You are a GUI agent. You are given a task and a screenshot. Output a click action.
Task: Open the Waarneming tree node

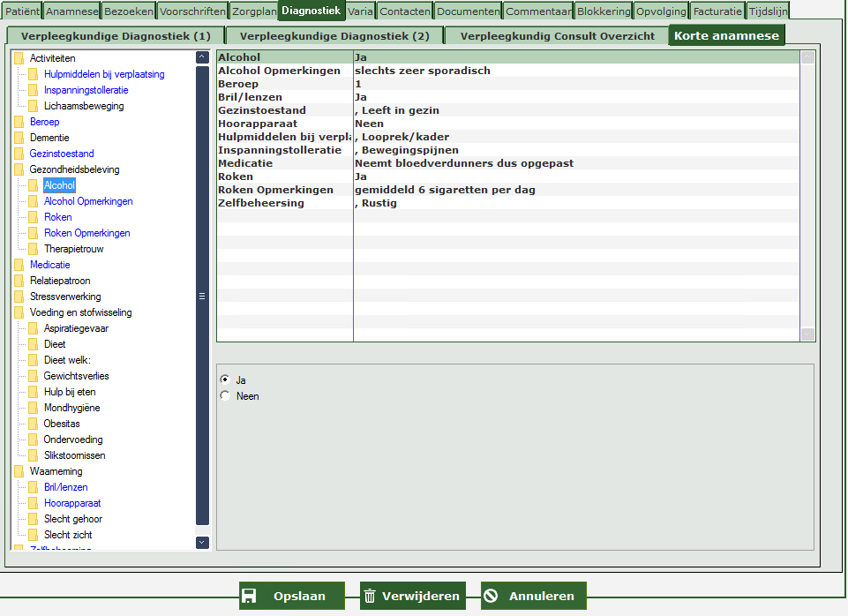[x=56, y=471]
